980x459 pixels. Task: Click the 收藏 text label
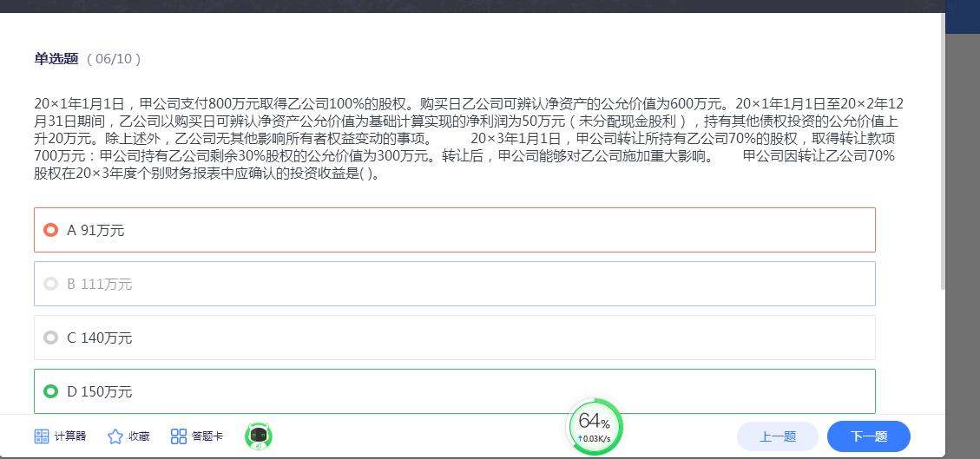coord(139,436)
